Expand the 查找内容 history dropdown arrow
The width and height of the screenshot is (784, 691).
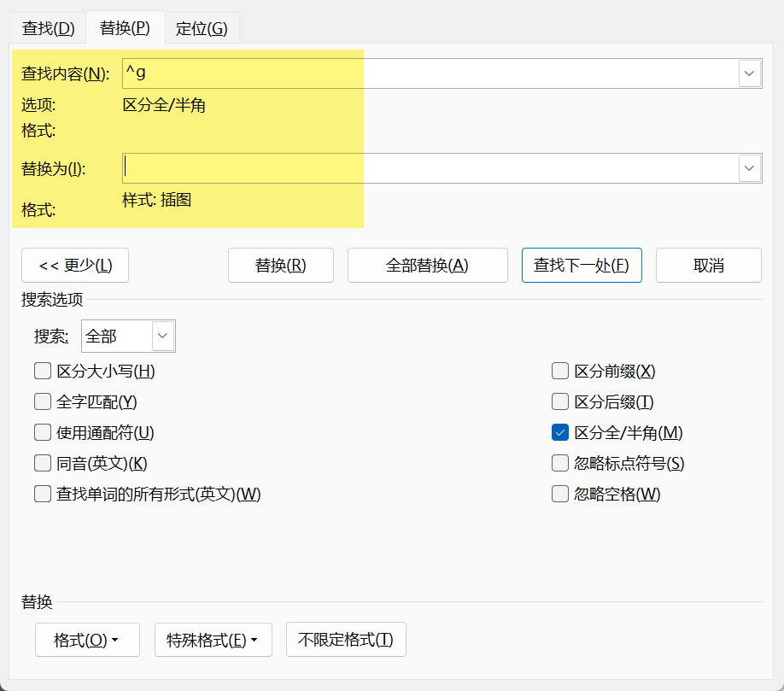pyautogui.click(x=750, y=73)
